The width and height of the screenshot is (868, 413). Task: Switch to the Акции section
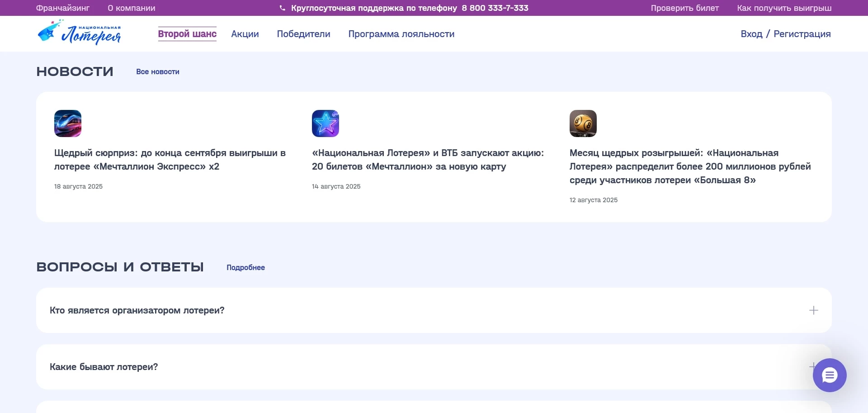point(245,33)
